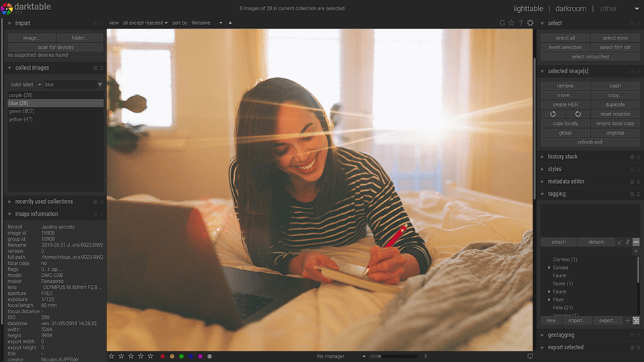Open the all except rejected view filter
Viewport: 644px width, 362px height.
[x=145, y=23]
